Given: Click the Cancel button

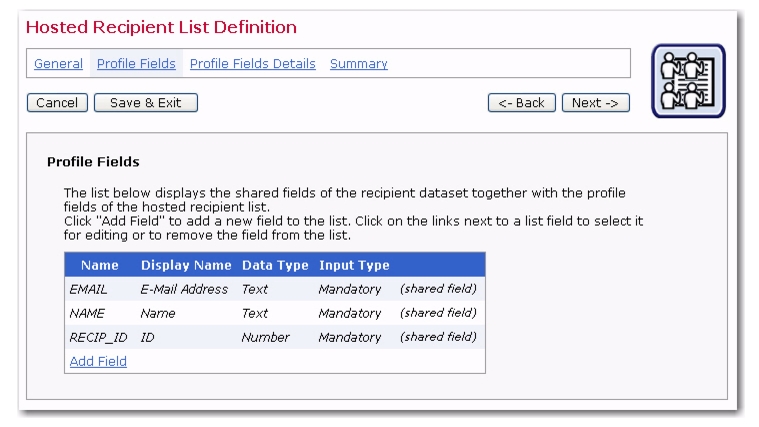Looking at the screenshot, I should [x=57, y=103].
